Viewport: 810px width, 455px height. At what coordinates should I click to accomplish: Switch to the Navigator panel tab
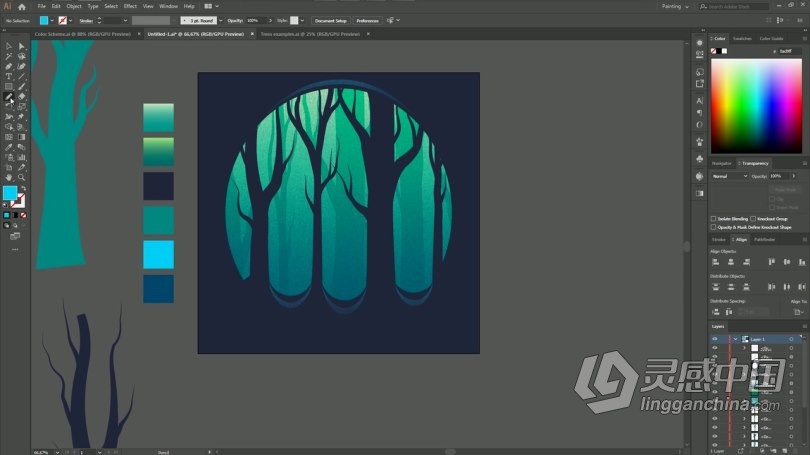[x=722, y=163]
